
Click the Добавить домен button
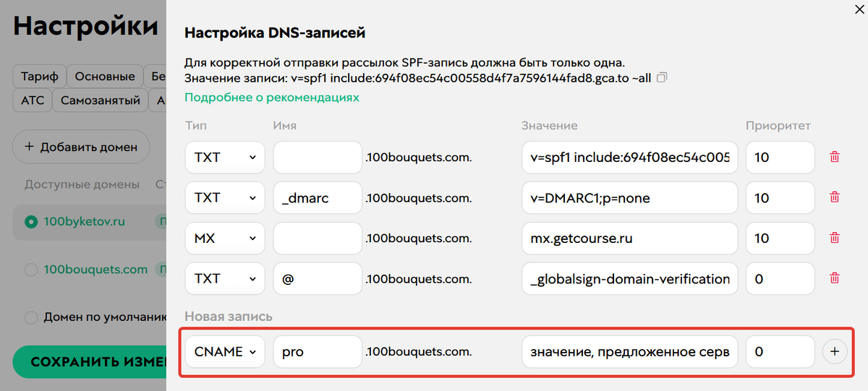[x=81, y=147]
